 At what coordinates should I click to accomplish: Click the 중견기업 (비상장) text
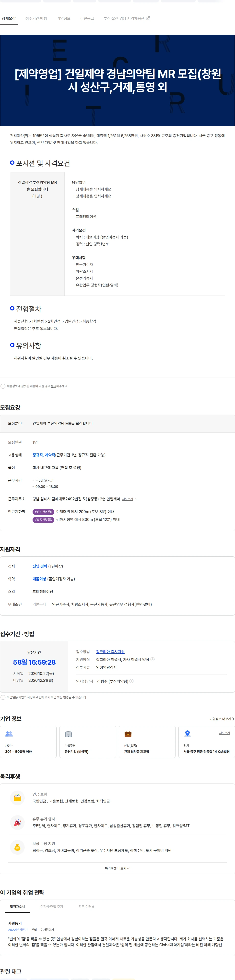click(77, 751)
